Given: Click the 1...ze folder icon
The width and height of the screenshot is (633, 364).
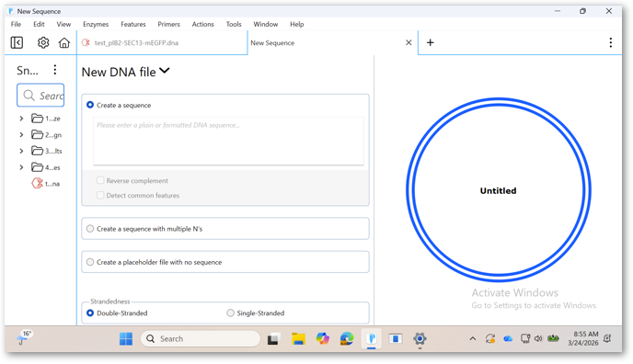Looking at the screenshot, I should [x=37, y=119].
